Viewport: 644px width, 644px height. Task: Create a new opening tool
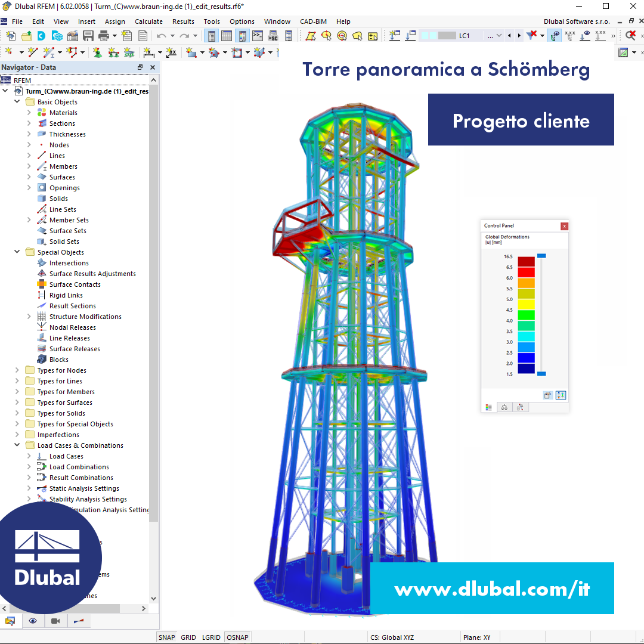click(x=237, y=52)
